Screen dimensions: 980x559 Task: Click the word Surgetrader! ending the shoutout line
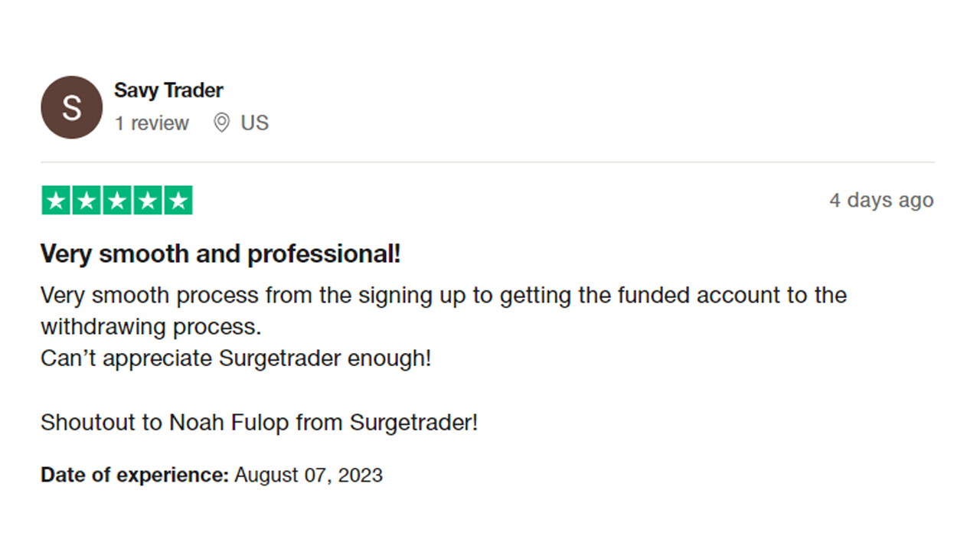[413, 423]
